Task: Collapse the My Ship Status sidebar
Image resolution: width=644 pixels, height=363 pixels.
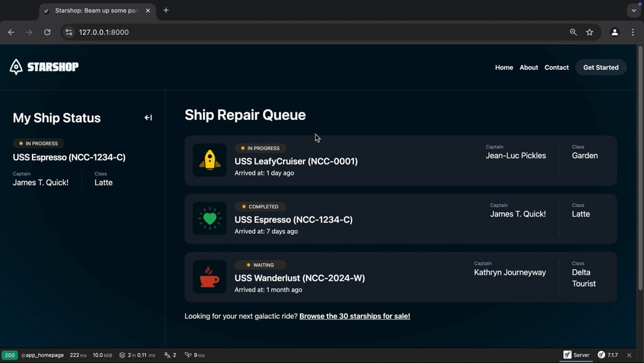Action: coord(148,118)
